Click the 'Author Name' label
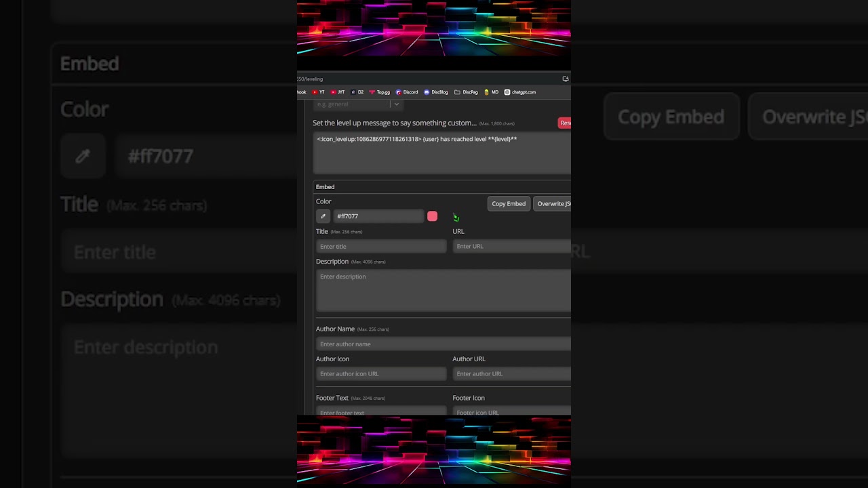The height and width of the screenshot is (488, 868). (x=335, y=329)
